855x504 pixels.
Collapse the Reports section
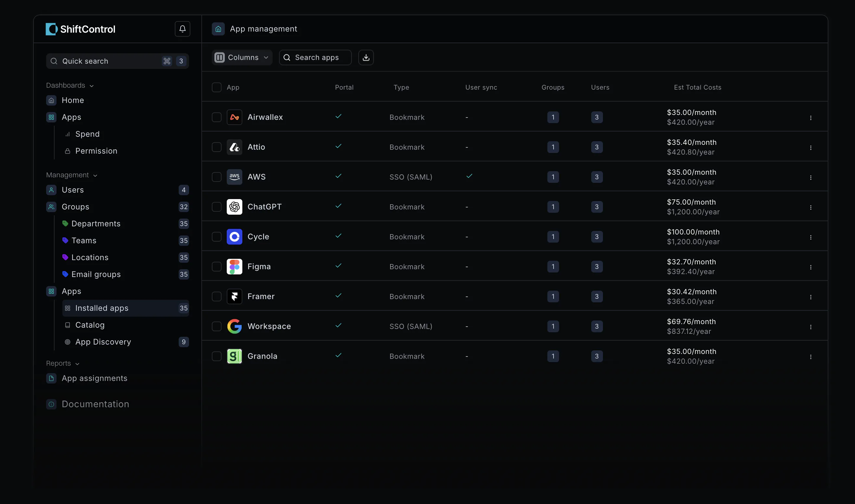(x=62, y=363)
